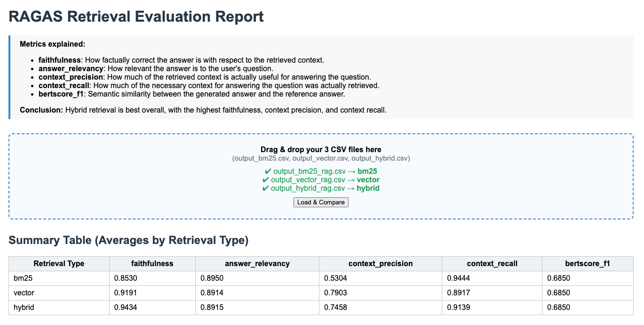Screen dimensions: 644x325
Task: Click the hybrid row bertscore_f1 value
Action: 558,308
